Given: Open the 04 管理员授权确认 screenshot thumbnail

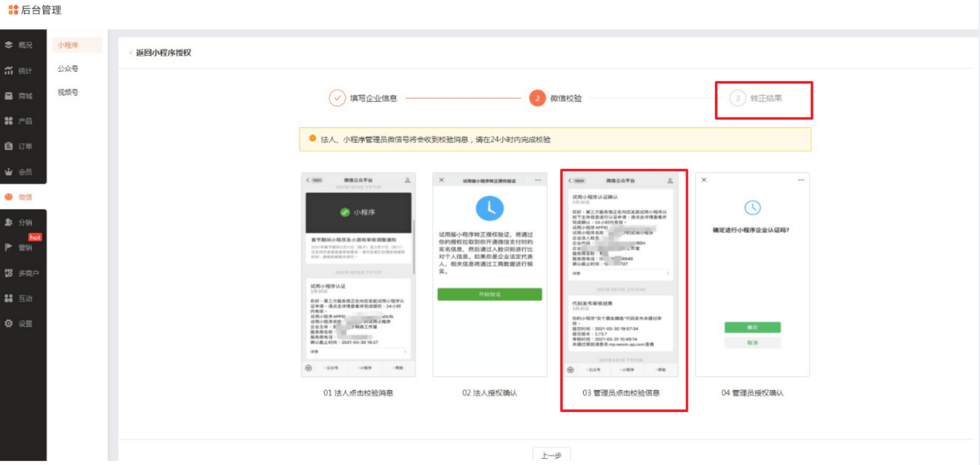Looking at the screenshot, I should point(753,275).
